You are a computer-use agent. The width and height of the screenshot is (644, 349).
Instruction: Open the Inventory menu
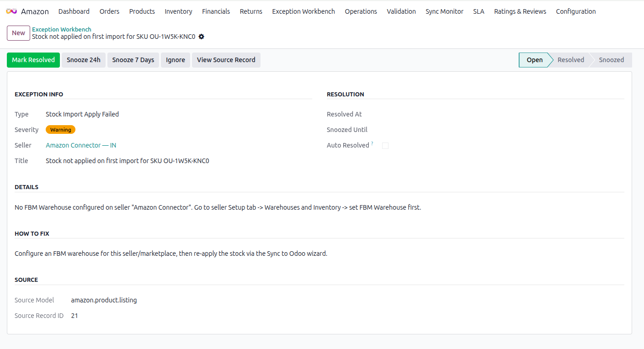click(x=178, y=11)
